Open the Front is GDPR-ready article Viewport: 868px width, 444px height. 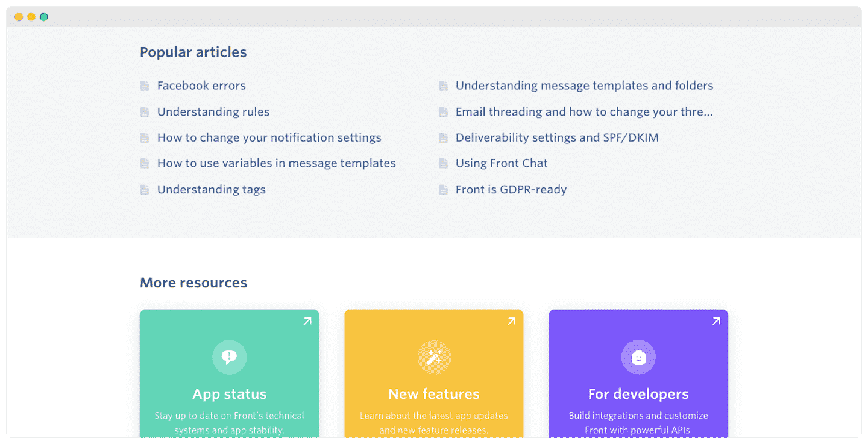click(511, 190)
